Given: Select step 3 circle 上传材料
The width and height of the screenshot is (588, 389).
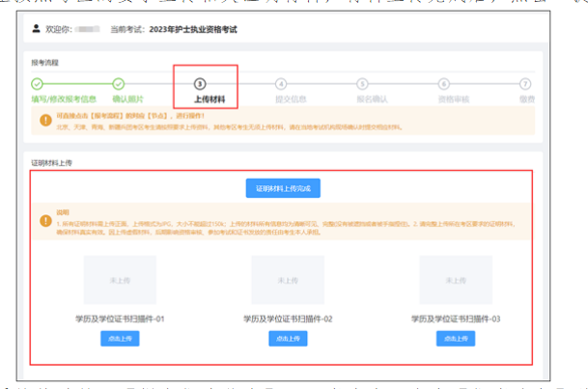Looking at the screenshot, I should pyautogui.click(x=199, y=84).
